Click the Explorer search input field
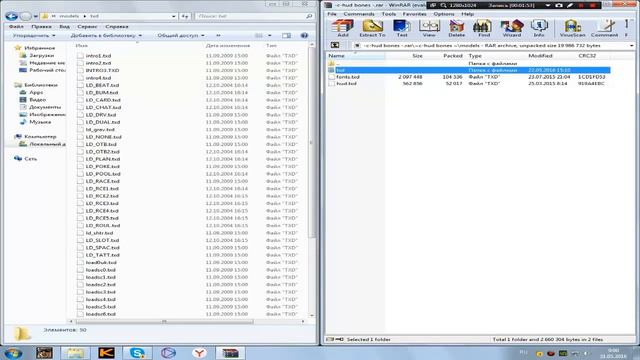Image resolution: width=640 pixels, height=360 pixels. click(250, 16)
